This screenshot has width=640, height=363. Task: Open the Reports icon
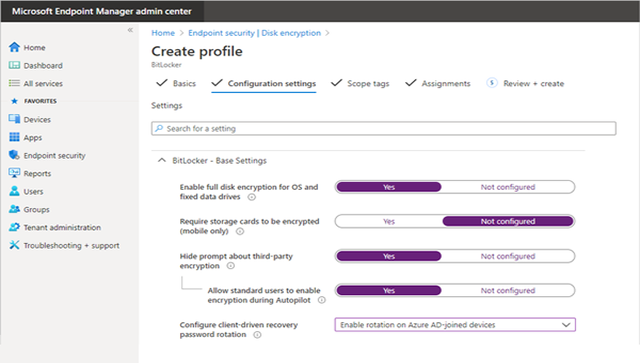click(14, 173)
